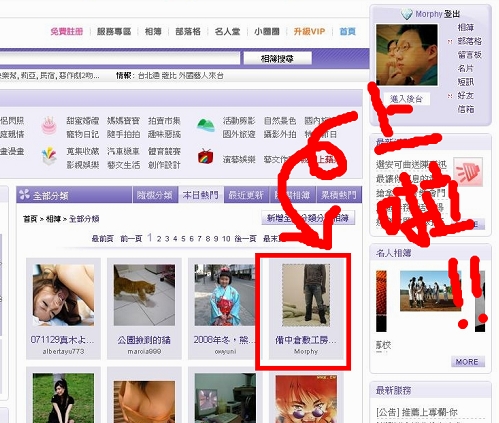Click the diamond icon beside Morphy username
Image resolution: width=499 pixels, height=423 pixels.
(406, 14)
